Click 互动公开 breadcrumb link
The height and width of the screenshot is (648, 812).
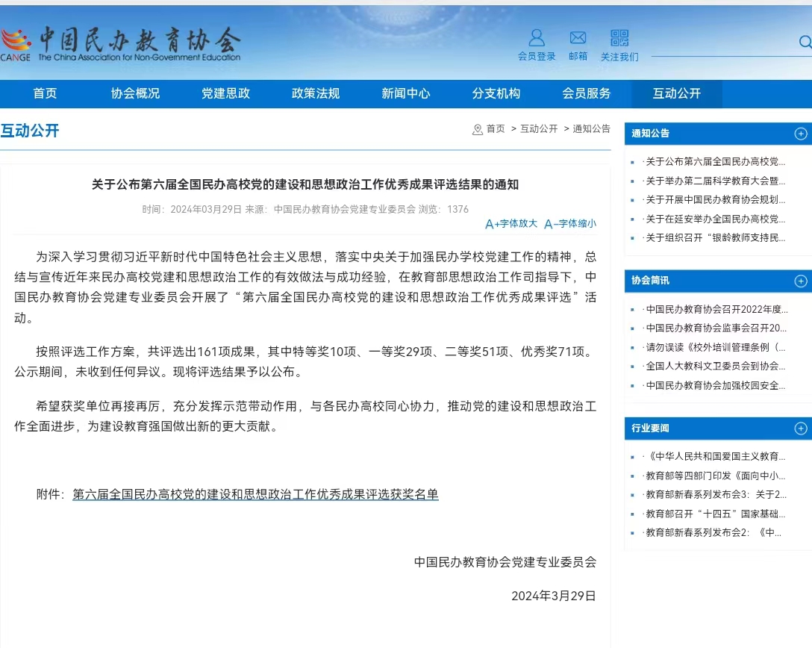539,129
